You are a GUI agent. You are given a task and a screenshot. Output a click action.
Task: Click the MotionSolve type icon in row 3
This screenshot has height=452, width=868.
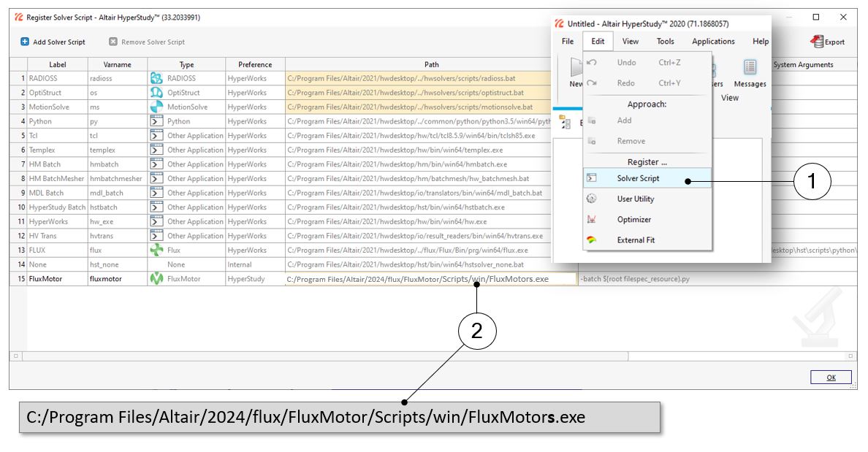pos(156,107)
